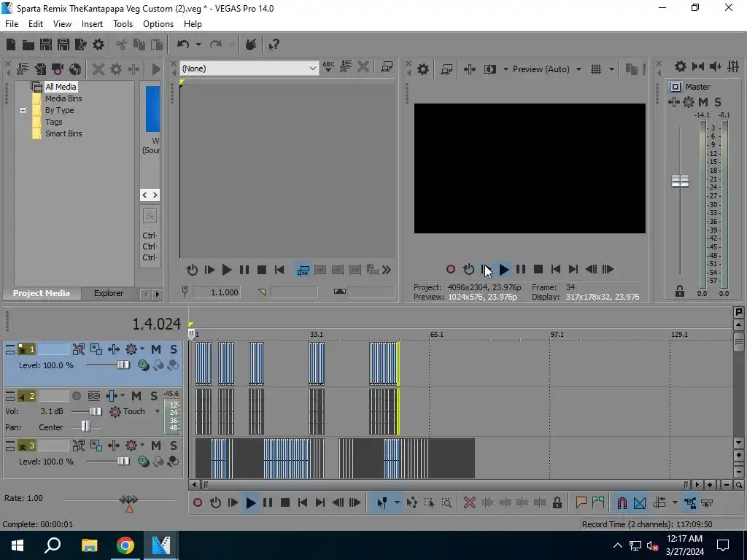Click the trimmer timecode field 1.1.000
This screenshot has height=560, width=747.
tap(216, 292)
